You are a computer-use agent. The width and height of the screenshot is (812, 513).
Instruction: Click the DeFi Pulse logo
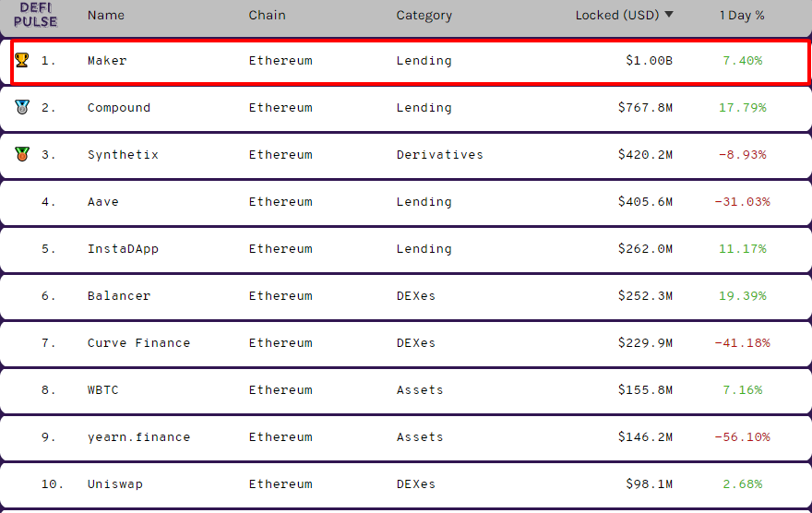coord(35,15)
